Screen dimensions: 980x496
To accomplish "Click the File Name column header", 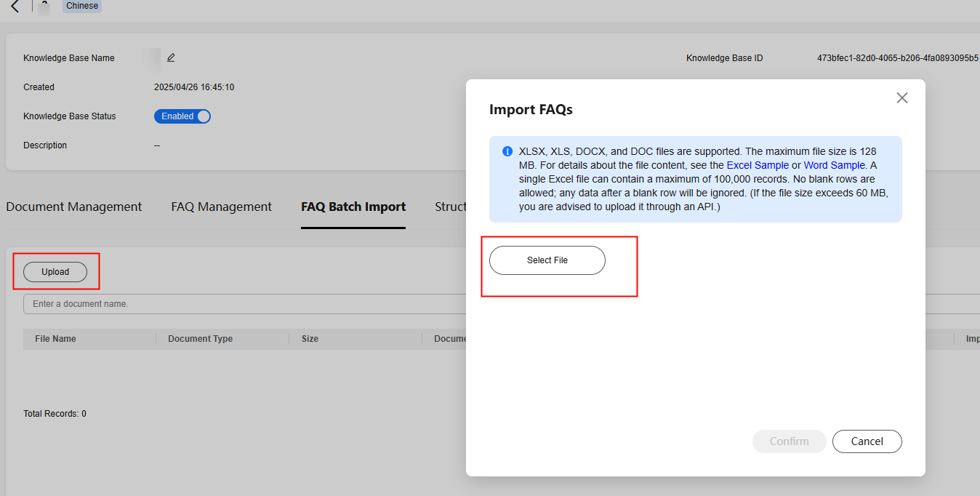I will pos(55,339).
